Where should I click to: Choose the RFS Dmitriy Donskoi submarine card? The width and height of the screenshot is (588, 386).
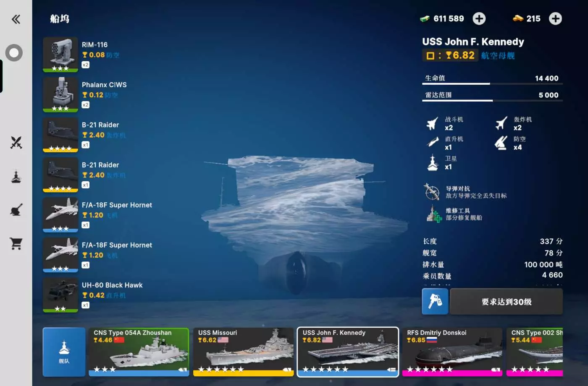point(452,352)
